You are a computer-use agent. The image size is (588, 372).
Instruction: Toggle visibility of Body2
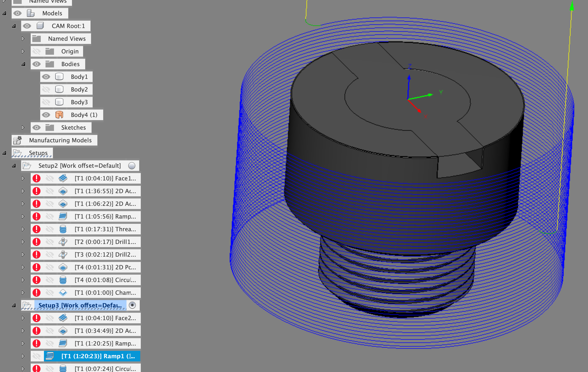click(x=46, y=89)
